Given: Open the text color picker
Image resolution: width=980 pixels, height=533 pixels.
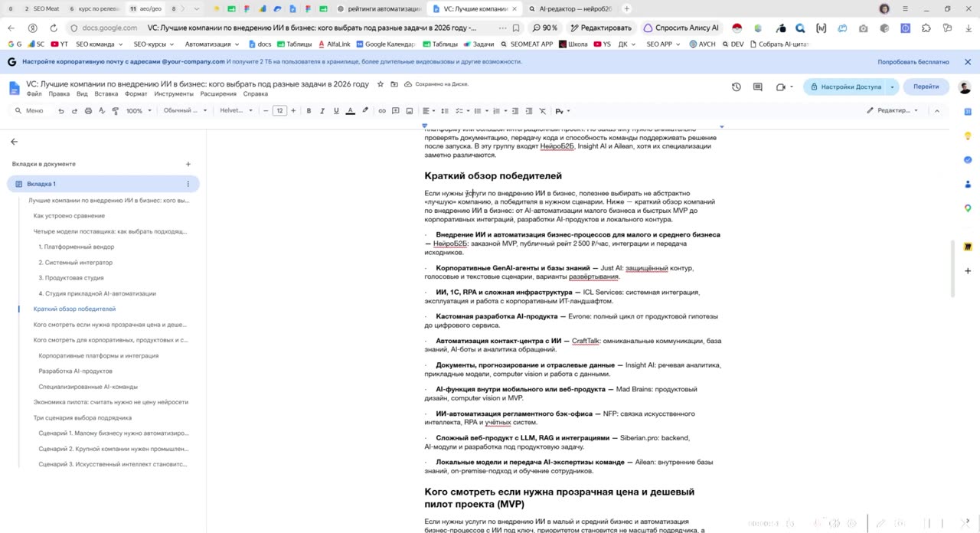Looking at the screenshot, I should (x=350, y=111).
